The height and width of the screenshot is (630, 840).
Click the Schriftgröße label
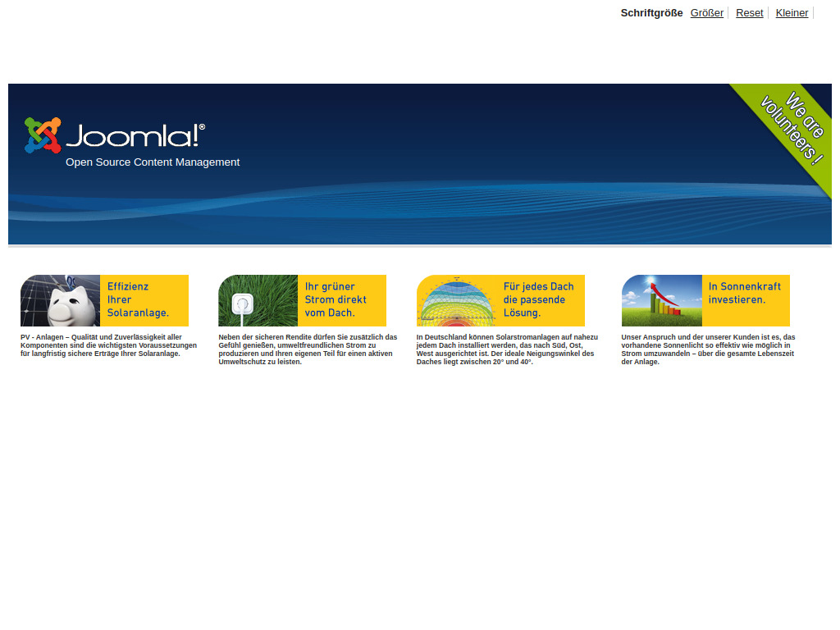tap(651, 13)
